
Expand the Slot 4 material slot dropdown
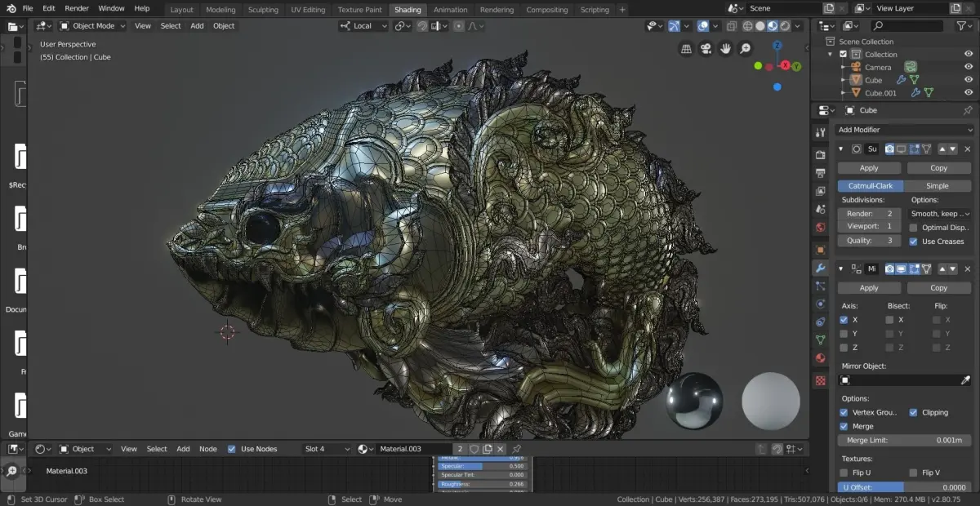click(326, 449)
